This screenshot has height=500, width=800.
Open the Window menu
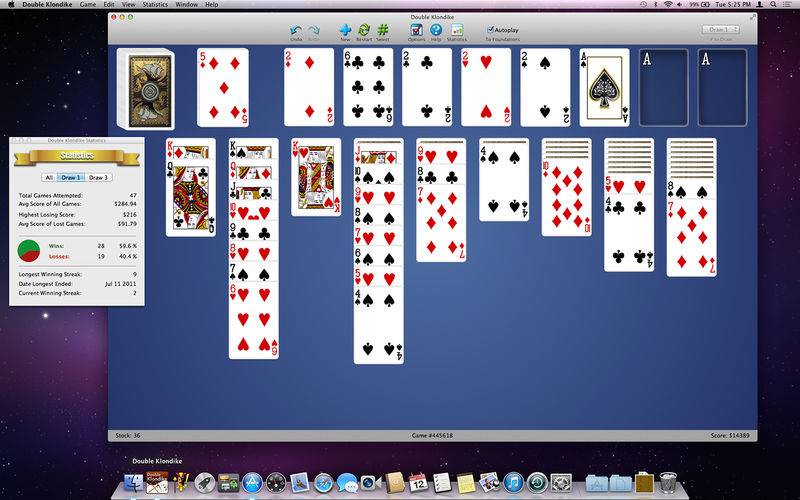187,4
